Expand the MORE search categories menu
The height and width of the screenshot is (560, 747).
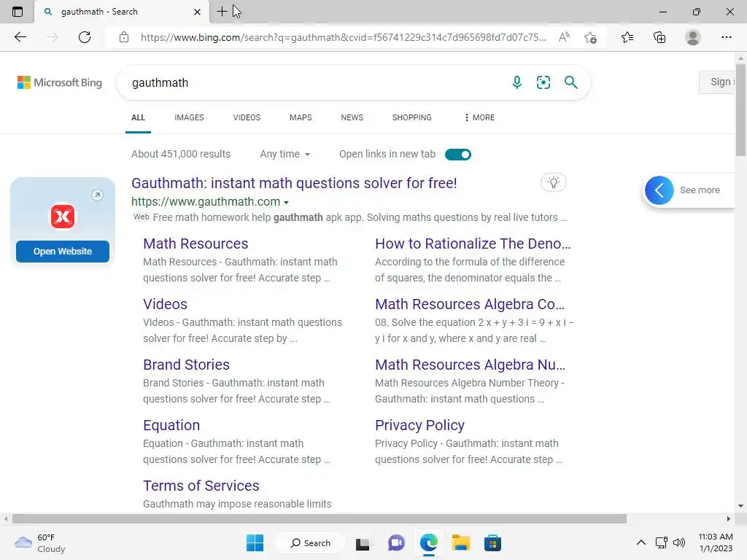click(x=479, y=117)
